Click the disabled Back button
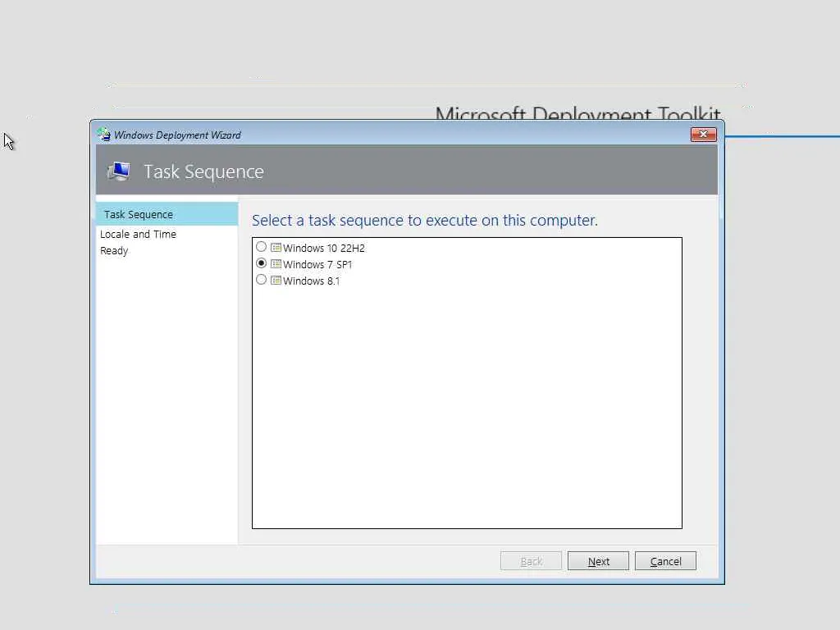This screenshot has width=840, height=630. point(531,561)
